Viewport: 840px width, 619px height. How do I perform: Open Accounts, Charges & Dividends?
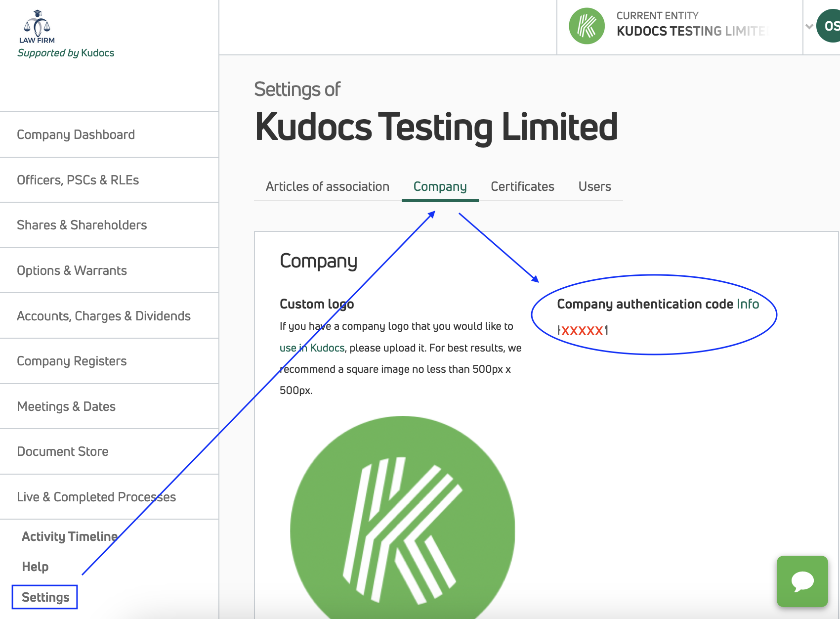[103, 316]
